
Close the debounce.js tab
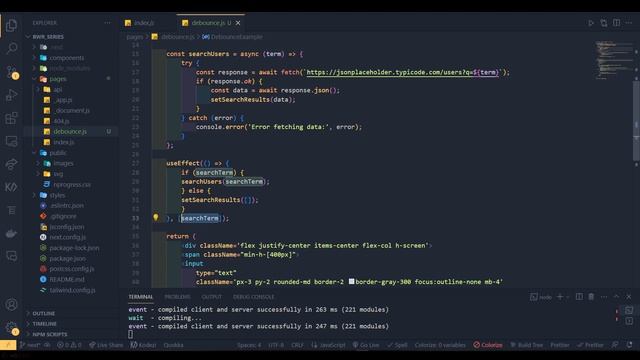[238, 23]
